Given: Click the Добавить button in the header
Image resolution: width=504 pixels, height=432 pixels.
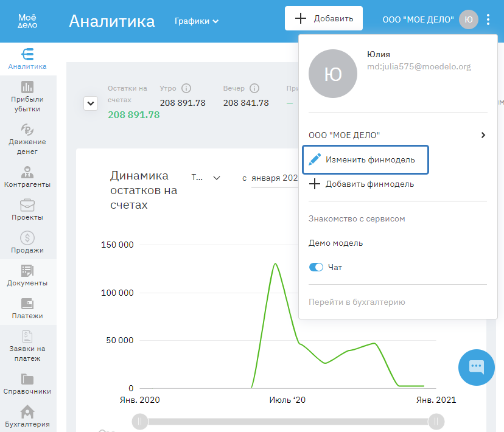Looking at the screenshot, I should (x=324, y=18).
